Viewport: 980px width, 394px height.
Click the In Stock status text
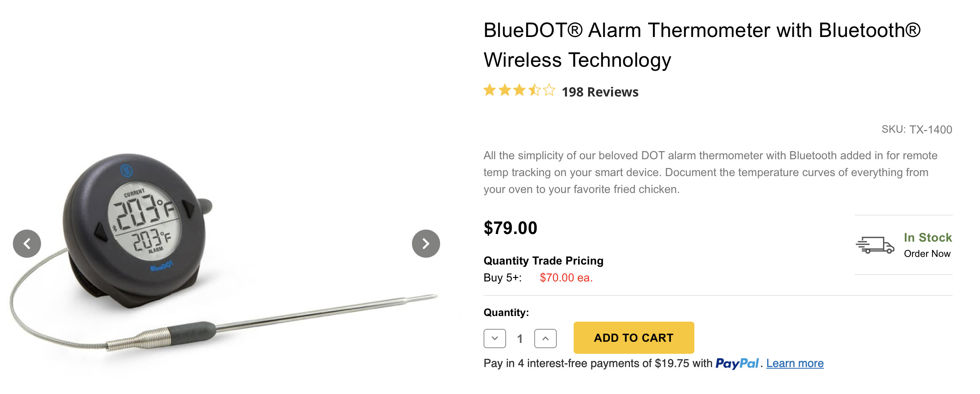(x=928, y=238)
